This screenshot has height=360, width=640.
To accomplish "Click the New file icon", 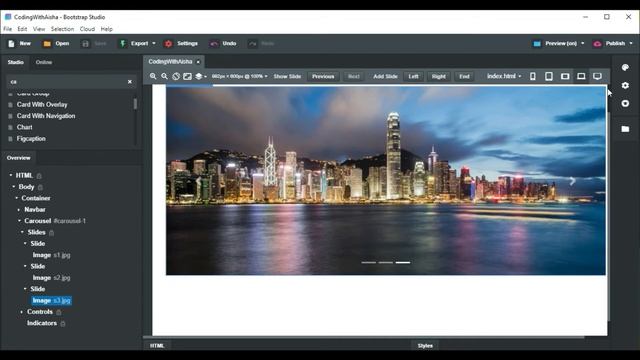I will [11, 44].
